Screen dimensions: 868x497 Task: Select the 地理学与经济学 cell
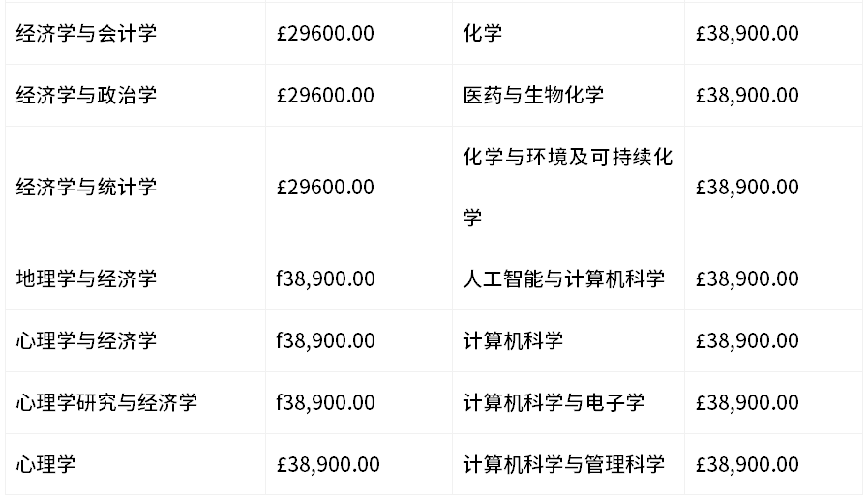point(86,279)
